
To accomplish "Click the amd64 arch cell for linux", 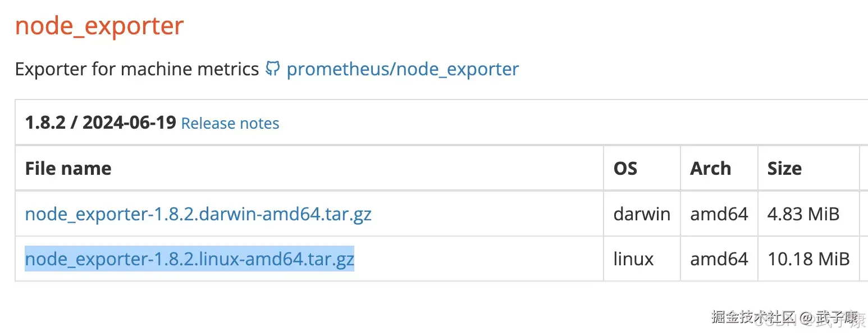I will pos(719,259).
